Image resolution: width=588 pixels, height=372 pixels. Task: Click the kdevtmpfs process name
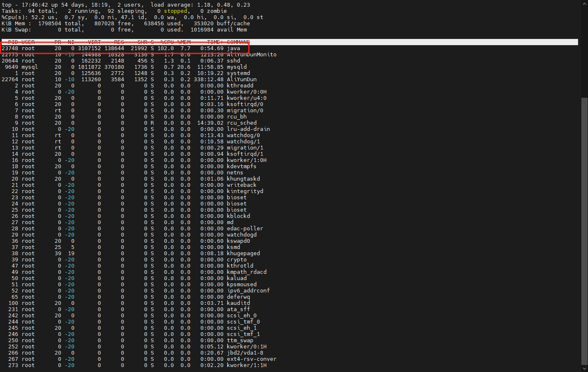(242, 167)
